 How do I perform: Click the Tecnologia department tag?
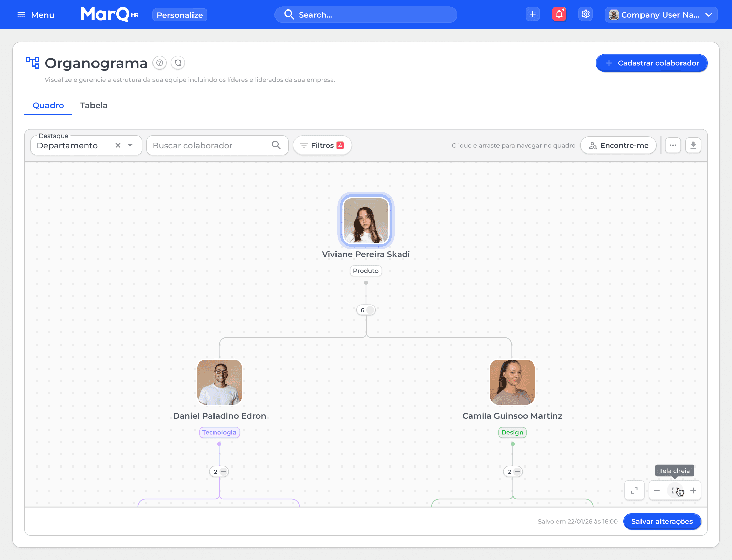(x=219, y=432)
